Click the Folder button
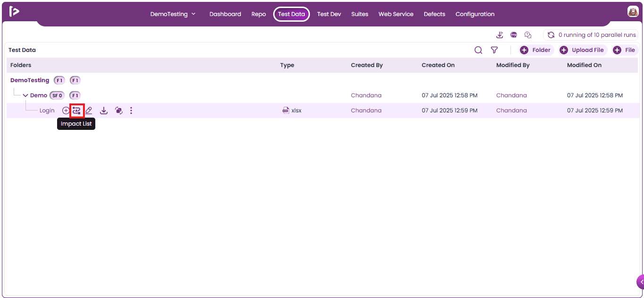This screenshot has height=298, width=644. [537, 50]
